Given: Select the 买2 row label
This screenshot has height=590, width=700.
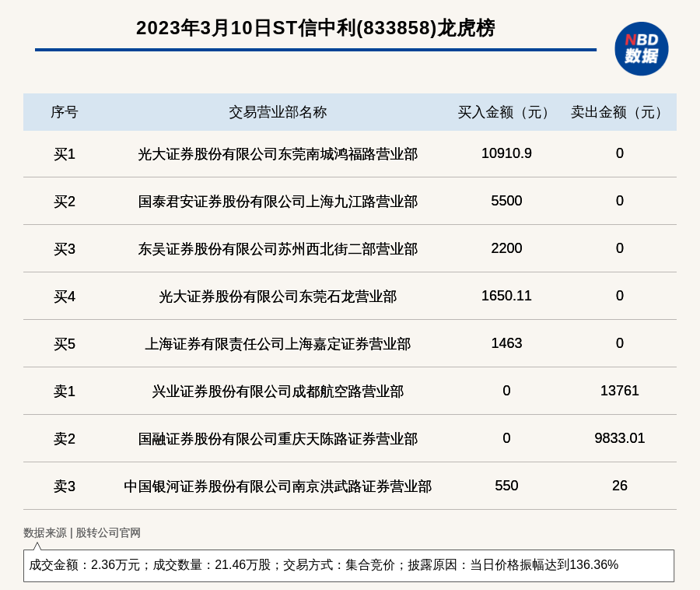Looking at the screenshot, I should [x=65, y=202].
